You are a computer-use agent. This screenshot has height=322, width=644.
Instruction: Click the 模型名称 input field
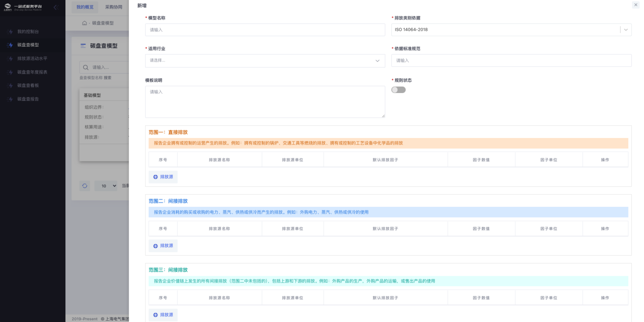[265, 30]
